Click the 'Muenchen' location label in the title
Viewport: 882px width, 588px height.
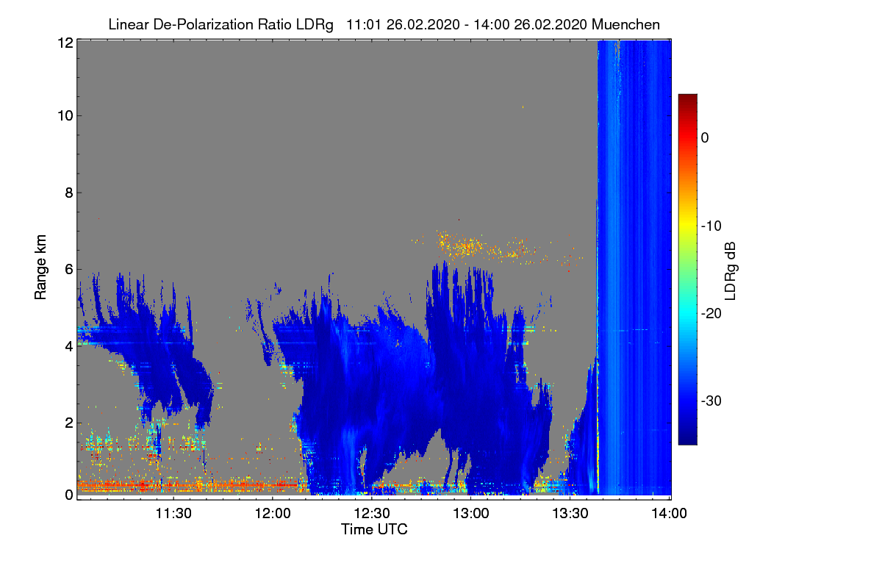pos(625,25)
